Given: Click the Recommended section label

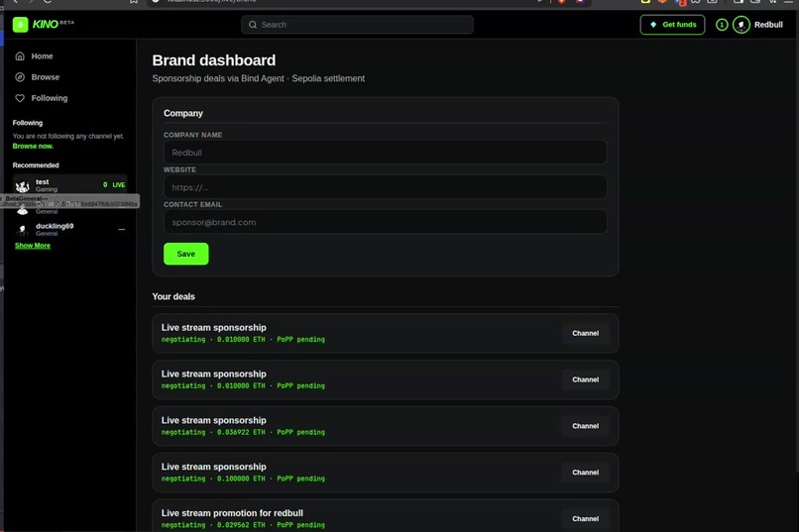Looking at the screenshot, I should click(x=36, y=164).
